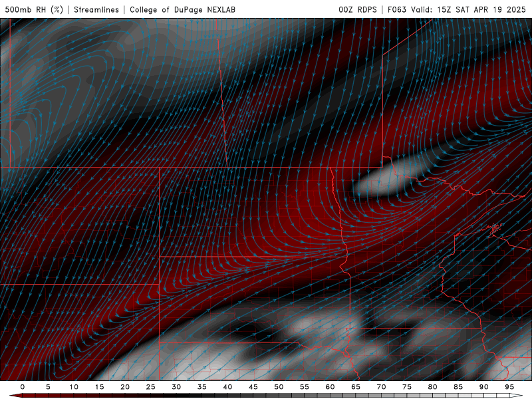Image resolution: width=532 pixels, height=399 pixels.
Task: Click the '55' label on the color scale
Action: 305,387
